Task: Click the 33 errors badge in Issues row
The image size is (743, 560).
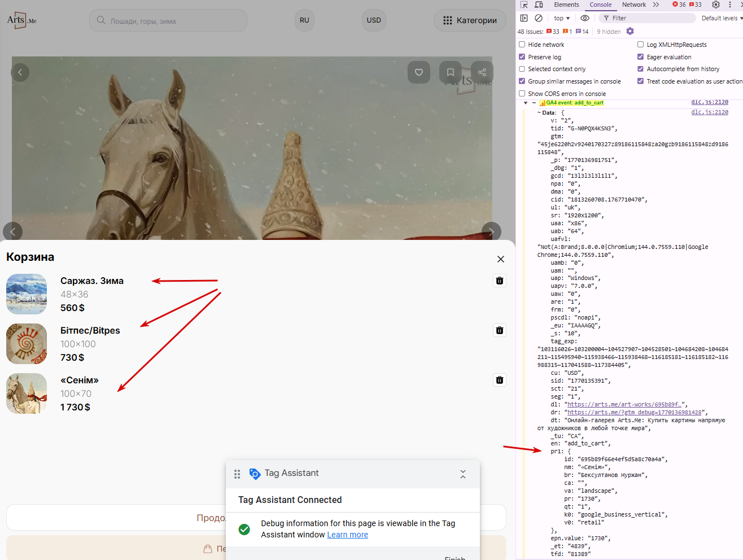Action: coord(553,32)
